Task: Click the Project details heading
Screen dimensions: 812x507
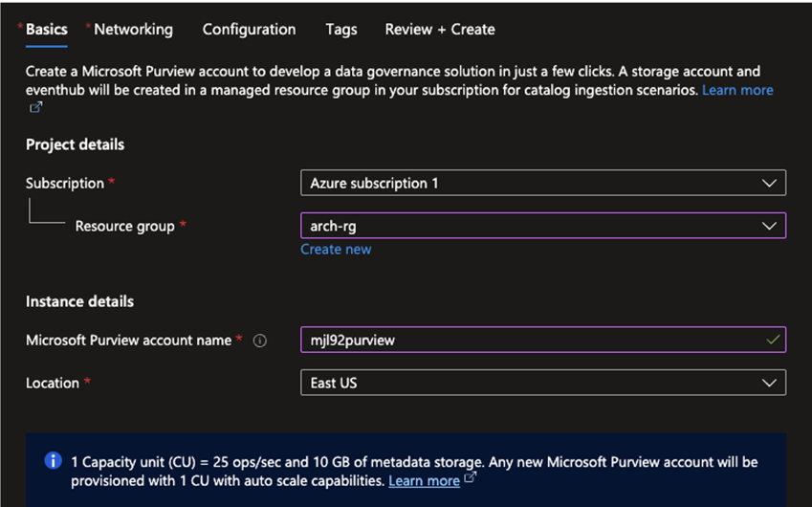Action: 76,144
